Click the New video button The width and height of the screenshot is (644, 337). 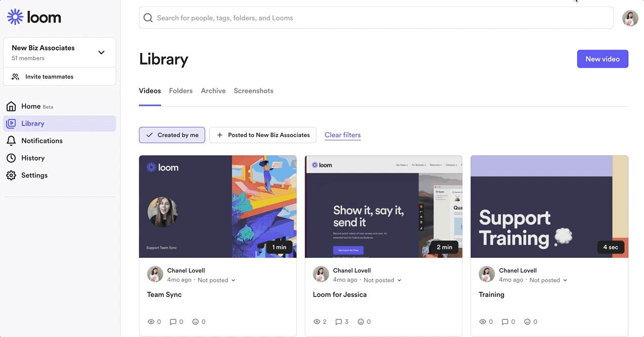602,59
